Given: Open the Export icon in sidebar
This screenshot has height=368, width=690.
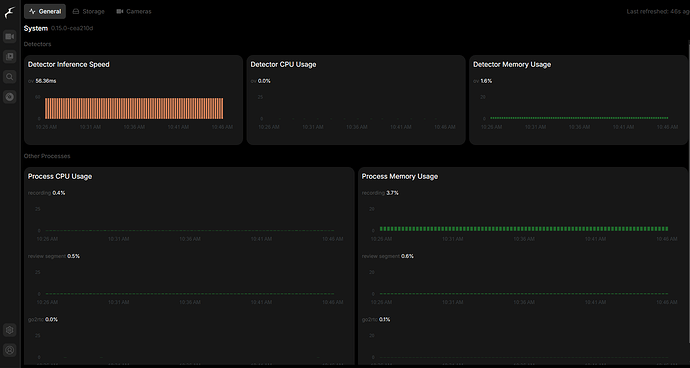Looking at the screenshot, I should (x=10, y=97).
